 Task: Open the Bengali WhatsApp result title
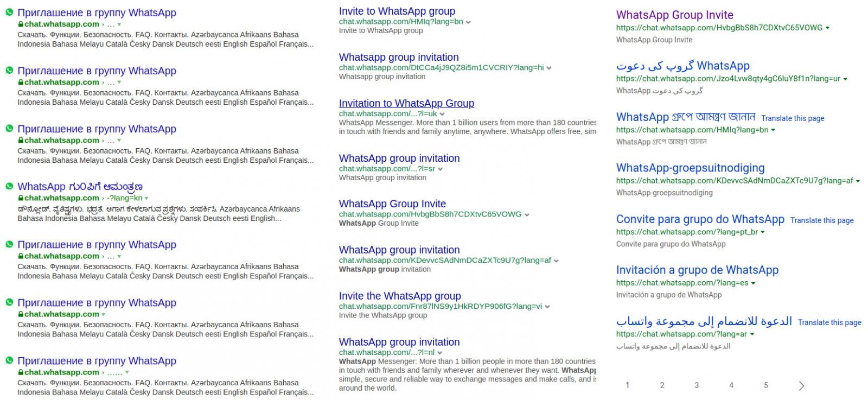pyautogui.click(x=686, y=117)
